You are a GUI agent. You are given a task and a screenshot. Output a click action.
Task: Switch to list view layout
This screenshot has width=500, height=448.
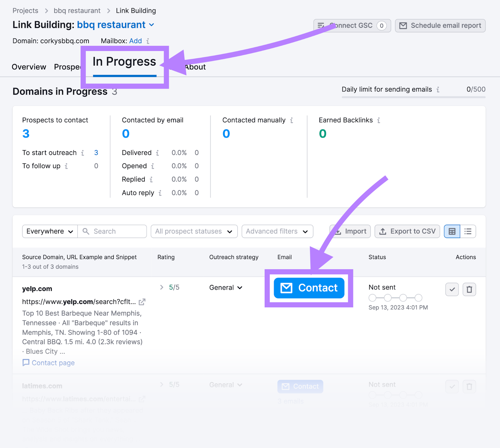coord(468,231)
